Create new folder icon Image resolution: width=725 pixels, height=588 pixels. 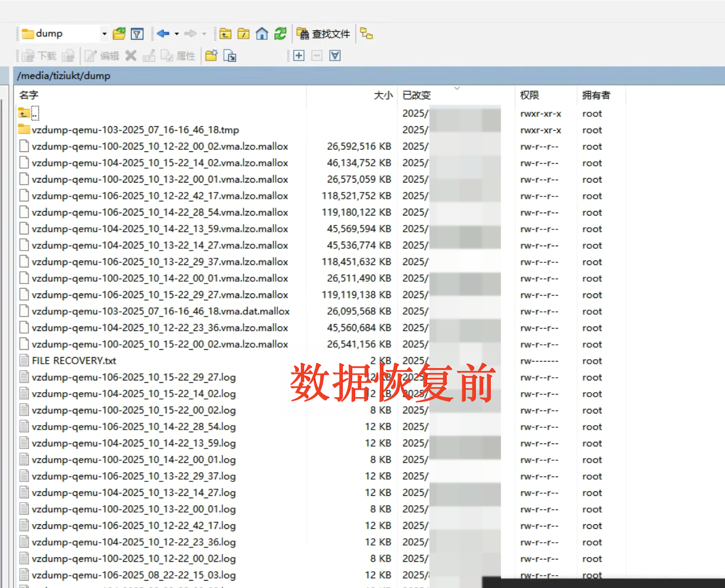pos(212,56)
